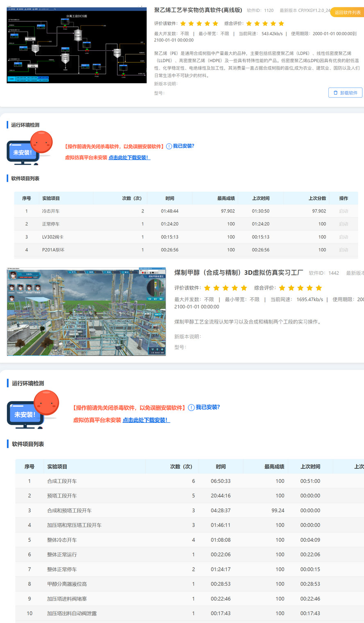Give 煤制甲醇 software a five-star rating
This screenshot has width=364, height=623.
(244, 288)
